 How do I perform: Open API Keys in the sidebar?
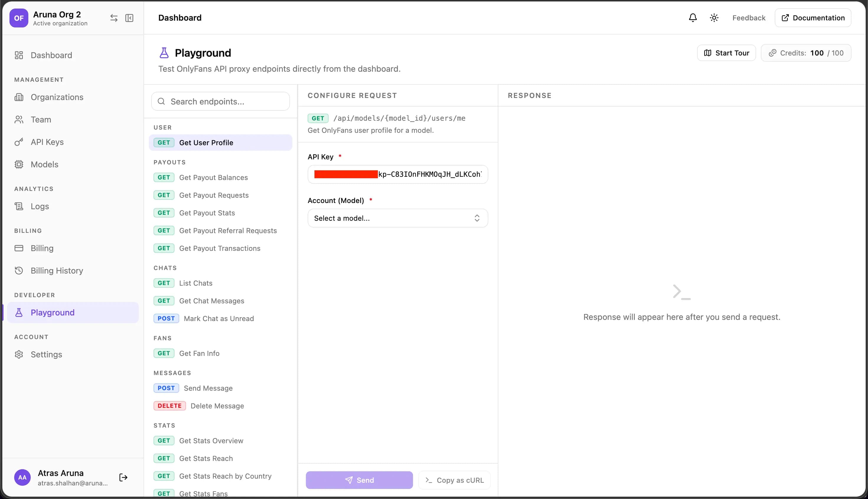(73, 142)
